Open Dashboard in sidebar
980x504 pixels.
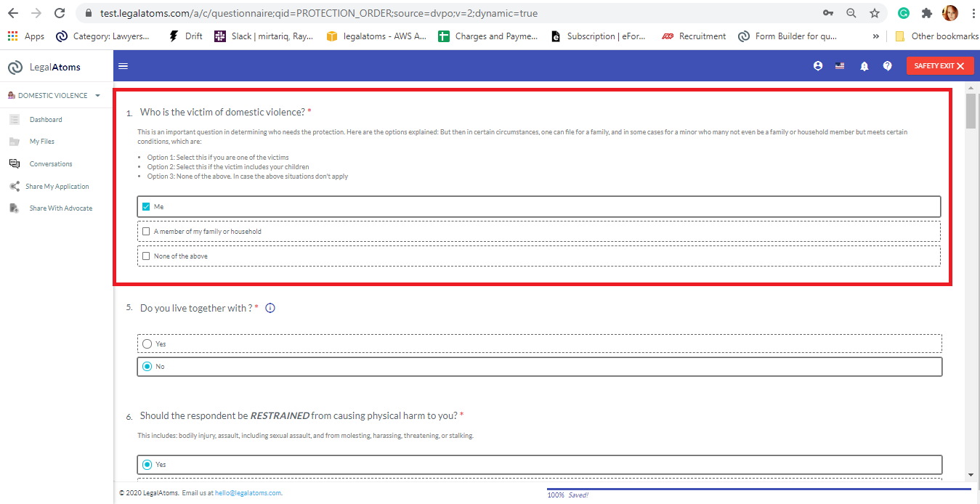pyautogui.click(x=46, y=119)
